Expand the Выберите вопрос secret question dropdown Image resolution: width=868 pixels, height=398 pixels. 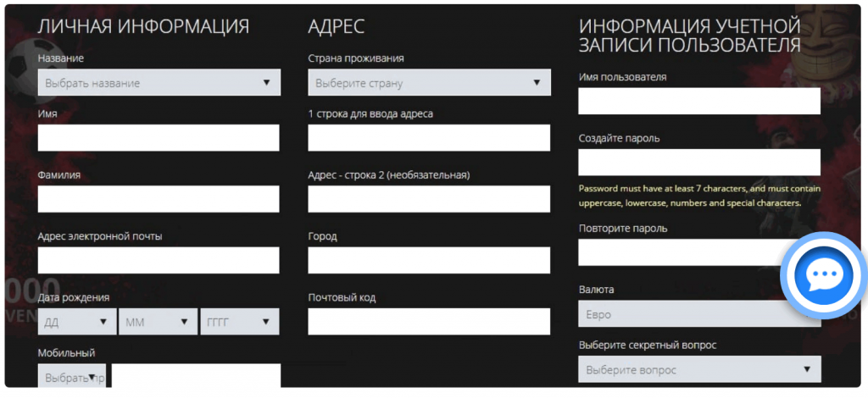[x=699, y=368]
